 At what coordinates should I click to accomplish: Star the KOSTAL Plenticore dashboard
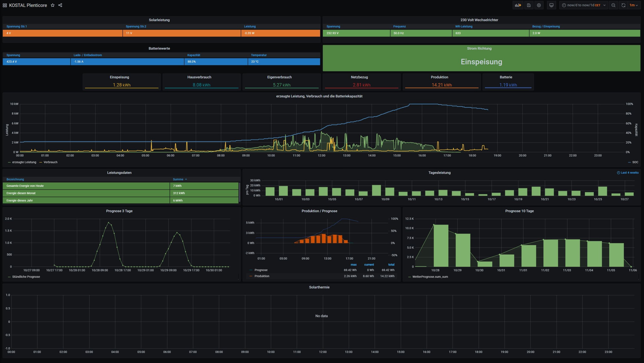point(53,5)
